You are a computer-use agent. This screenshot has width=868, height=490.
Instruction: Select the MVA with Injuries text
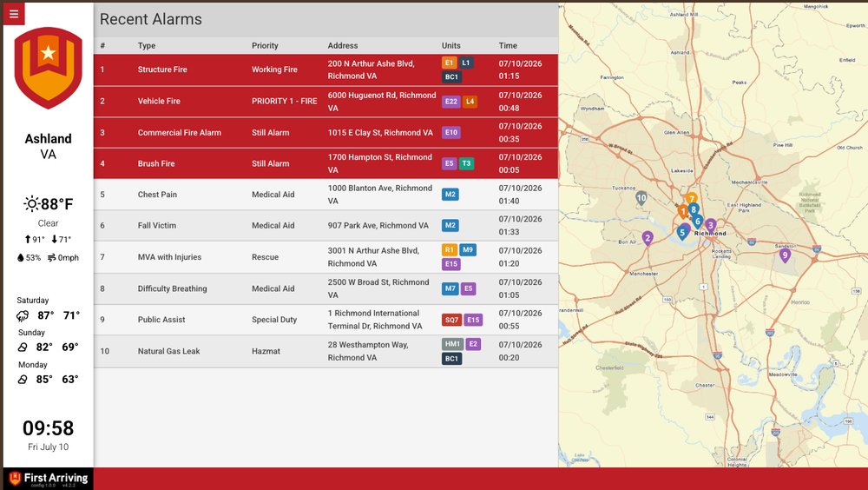[x=169, y=257]
